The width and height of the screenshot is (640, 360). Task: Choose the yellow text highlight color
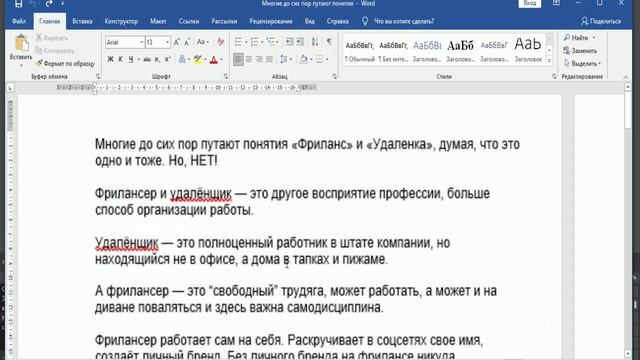point(198,60)
